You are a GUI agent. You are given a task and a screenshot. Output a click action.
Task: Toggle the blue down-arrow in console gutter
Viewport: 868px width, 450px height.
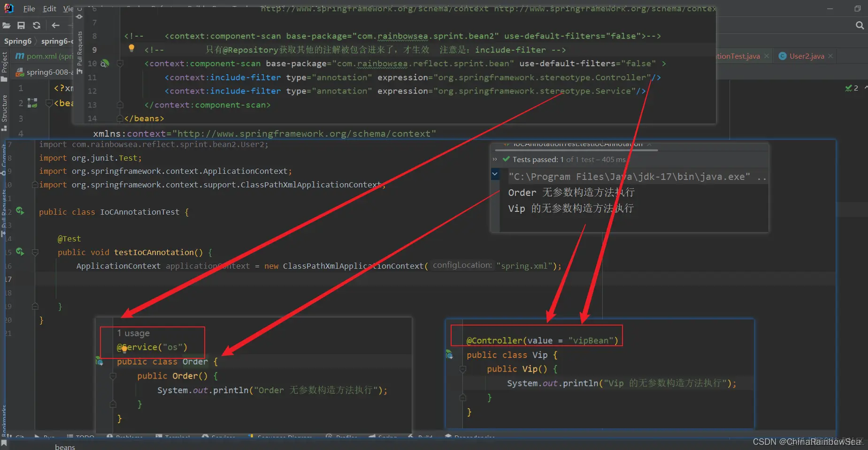coord(495,174)
